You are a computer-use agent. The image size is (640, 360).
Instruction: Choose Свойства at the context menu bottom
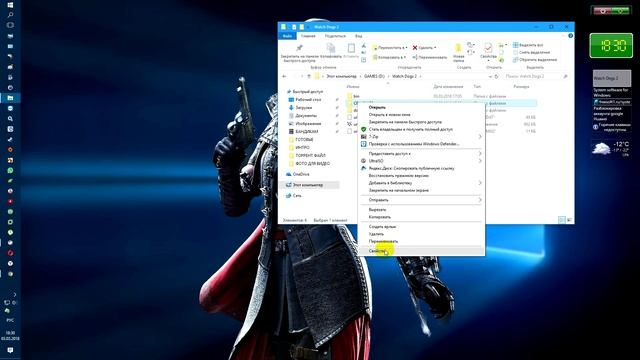(421, 251)
